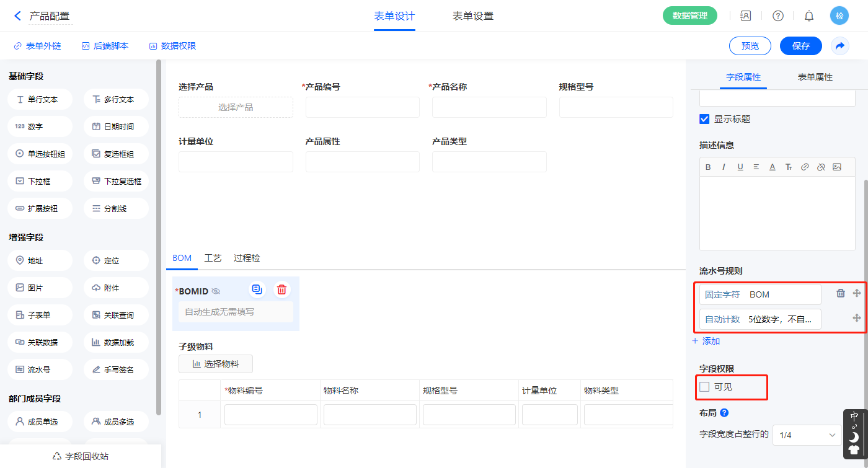Enable the 可见 field permission checkbox
Viewport: 868px width, 468px height.
[x=704, y=387]
